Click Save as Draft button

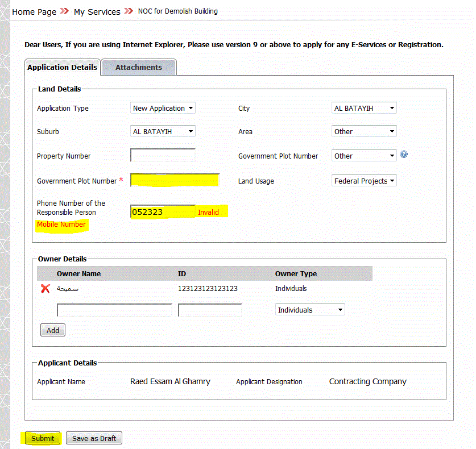pos(94,438)
